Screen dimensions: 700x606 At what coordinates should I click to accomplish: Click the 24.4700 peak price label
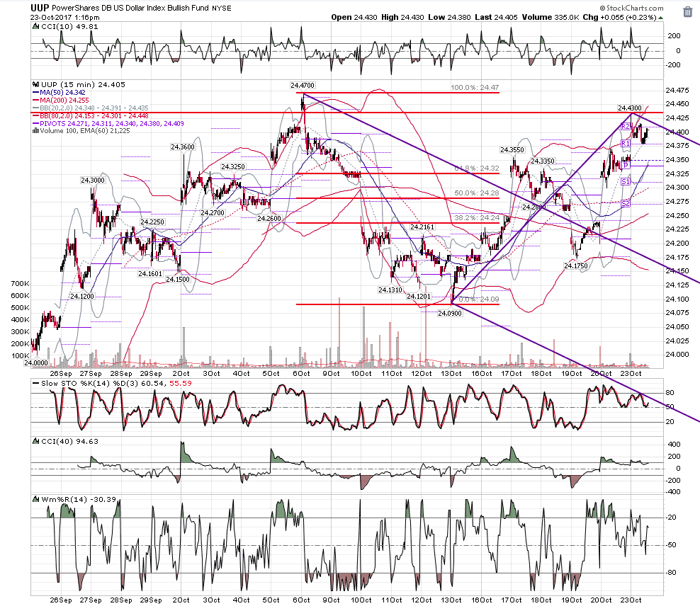303,85
